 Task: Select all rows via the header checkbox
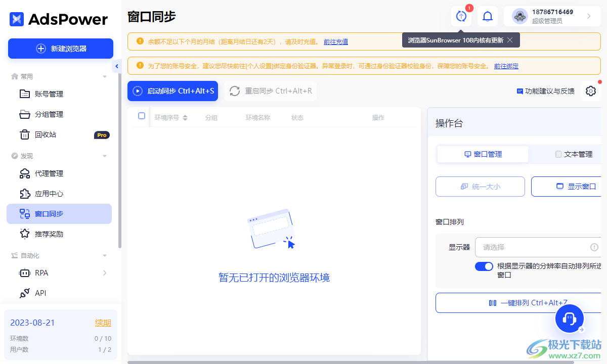point(141,116)
